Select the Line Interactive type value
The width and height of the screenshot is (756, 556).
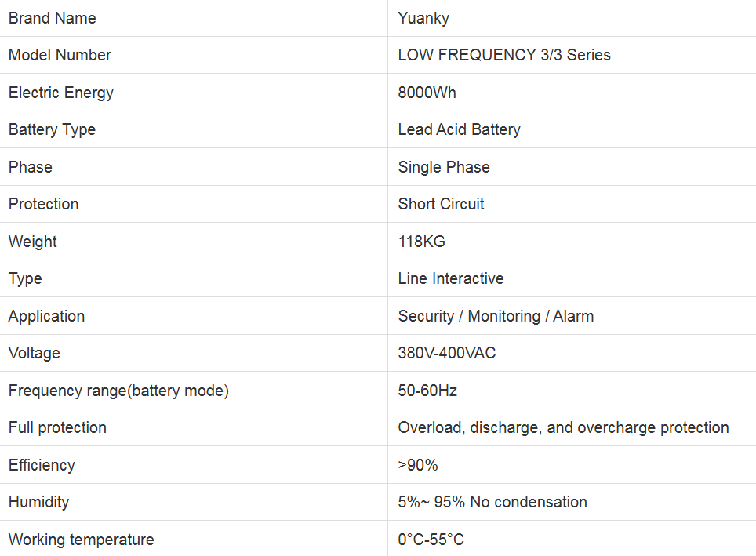451,278
